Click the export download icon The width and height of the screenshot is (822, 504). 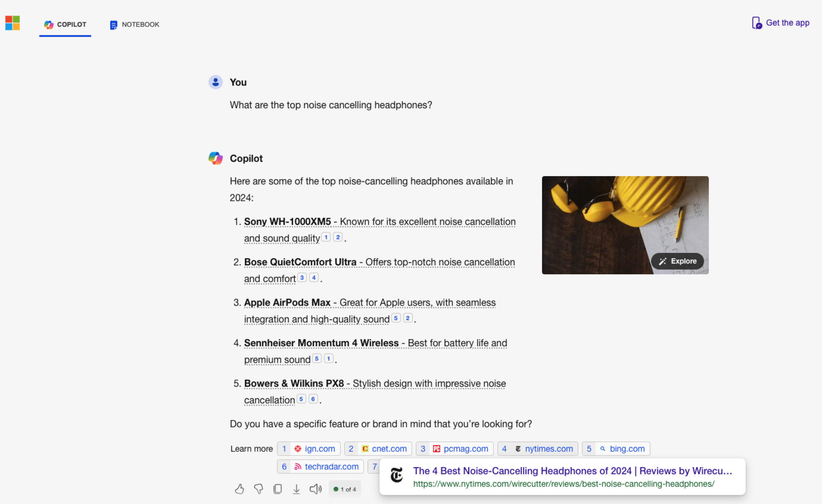296,489
